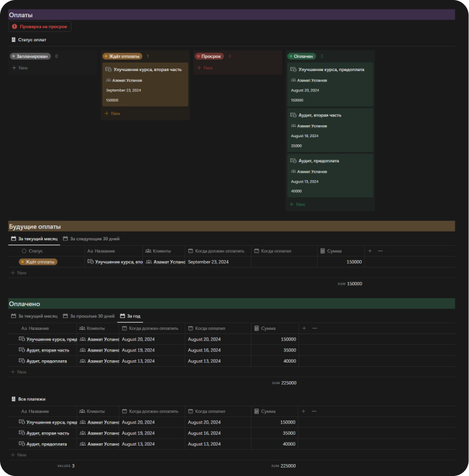Open more options ellipsis in Будущие оплаты table

[x=380, y=251]
